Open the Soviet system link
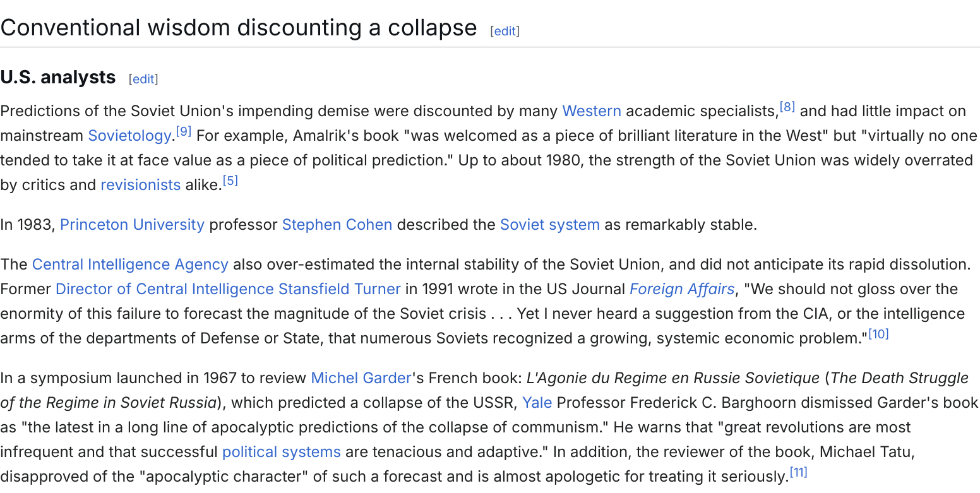This screenshot has height=493, width=980. (x=549, y=225)
